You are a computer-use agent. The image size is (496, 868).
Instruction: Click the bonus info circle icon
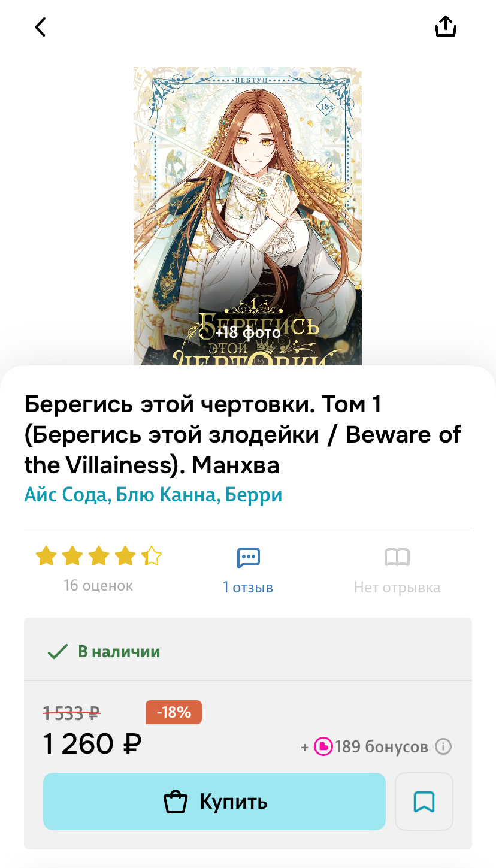[443, 746]
